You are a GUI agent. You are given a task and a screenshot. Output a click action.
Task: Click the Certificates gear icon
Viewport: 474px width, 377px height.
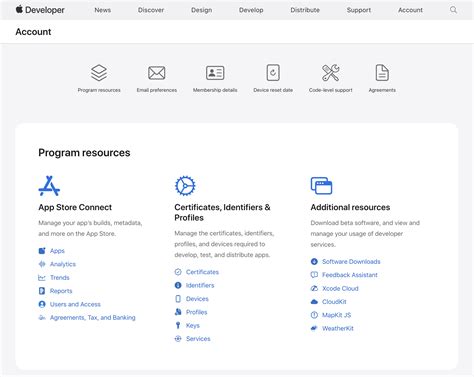tap(185, 186)
